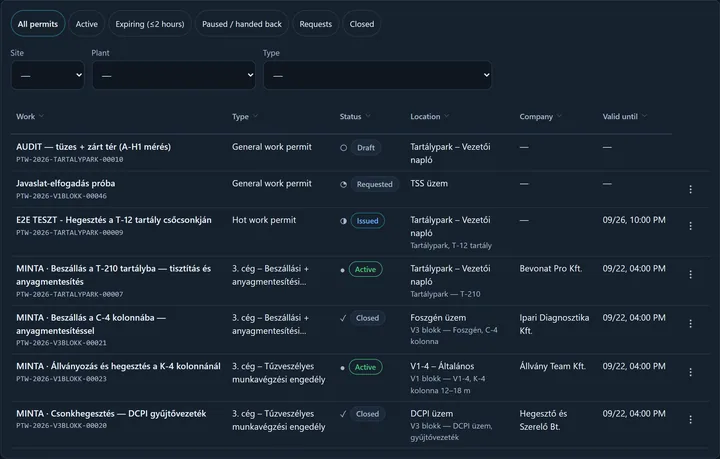Open the AUDIT — tüzes + zárt tér permit
Viewport: 720px width, 459px height.
tap(93, 147)
